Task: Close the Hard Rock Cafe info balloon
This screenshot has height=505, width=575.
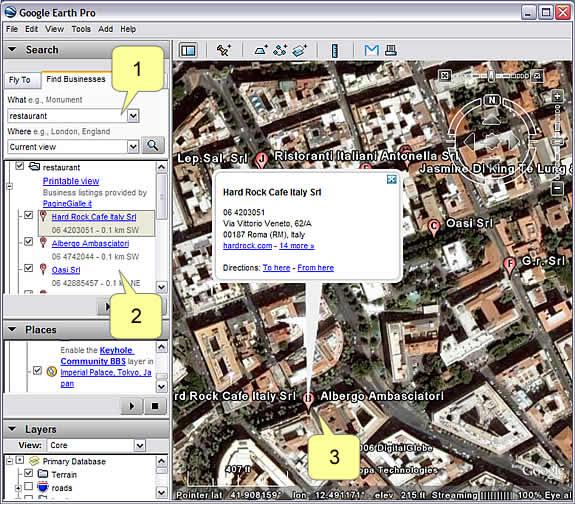Action: point(392,179)
